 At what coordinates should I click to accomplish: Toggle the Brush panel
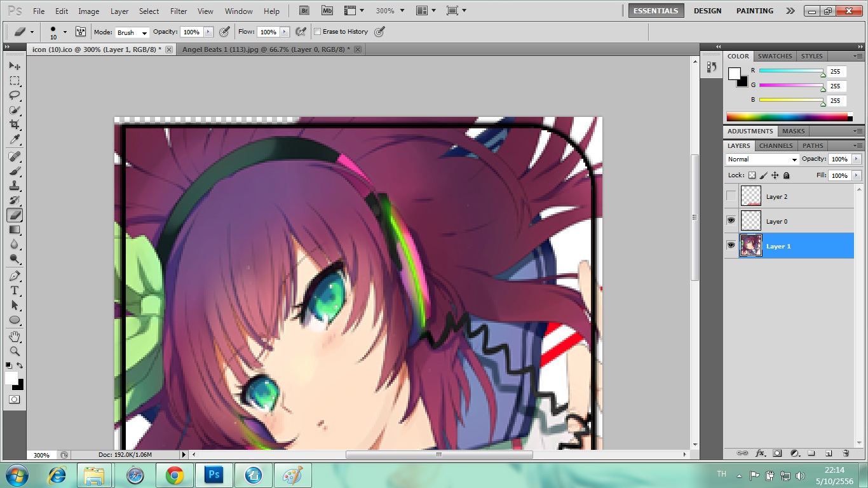pos(80,32)
